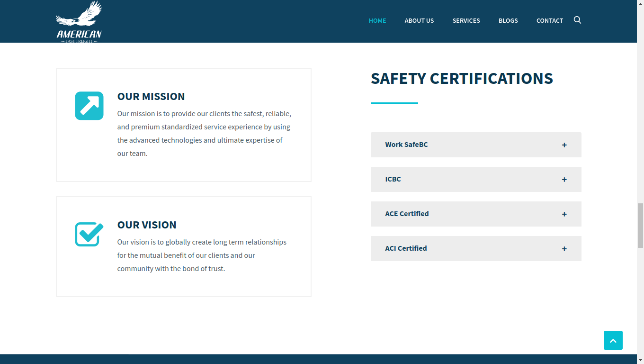Click the Our Vision checkmark icon

(89, 234)
